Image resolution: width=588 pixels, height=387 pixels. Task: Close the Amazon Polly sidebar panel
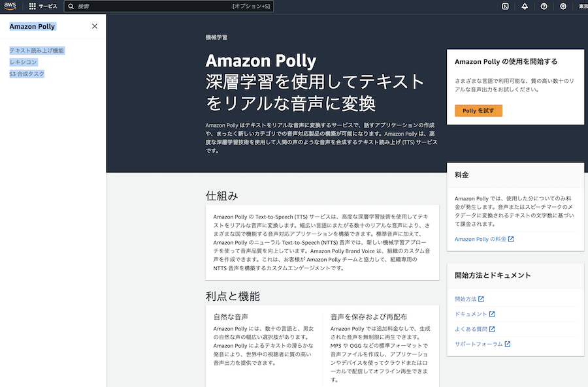(94, 26)
